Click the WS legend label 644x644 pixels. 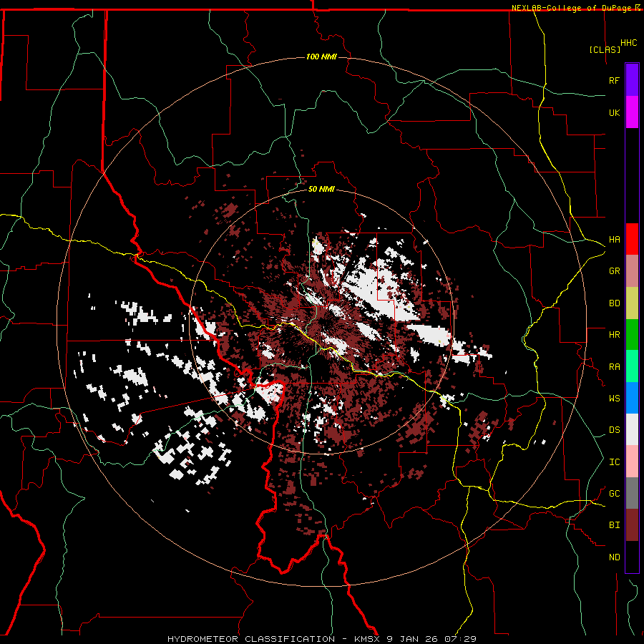click(614, 399)
